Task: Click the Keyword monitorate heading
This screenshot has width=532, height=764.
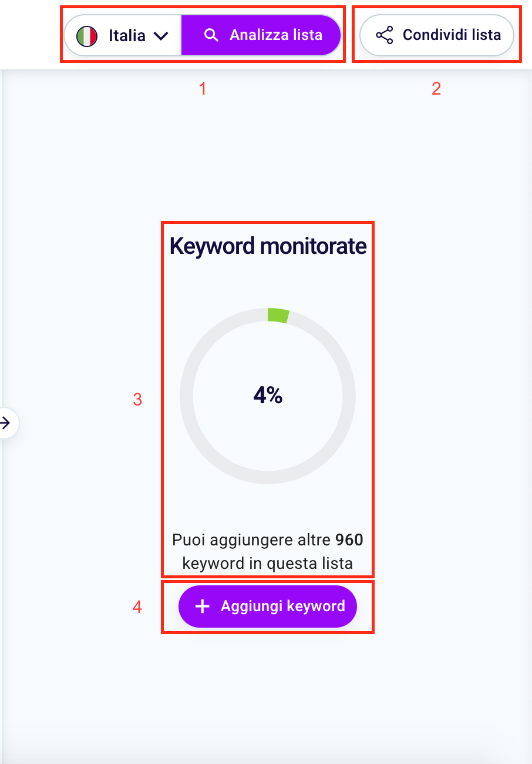Action: [268, 246]
